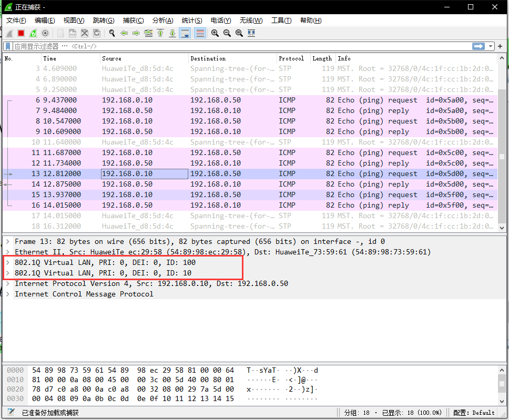Viewport: 509px width, 420px height.
Task: Jump to first packet icon
Action: pyautogui.click(x=160, y=33)
